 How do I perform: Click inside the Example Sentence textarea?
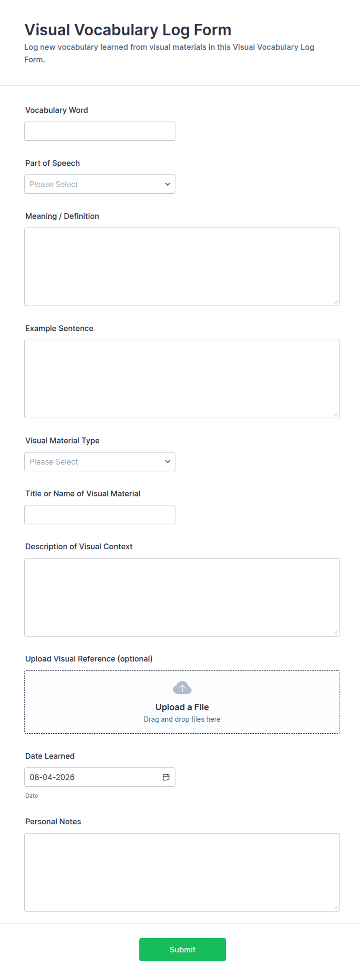pyautogui.click(x=182, y=379)
